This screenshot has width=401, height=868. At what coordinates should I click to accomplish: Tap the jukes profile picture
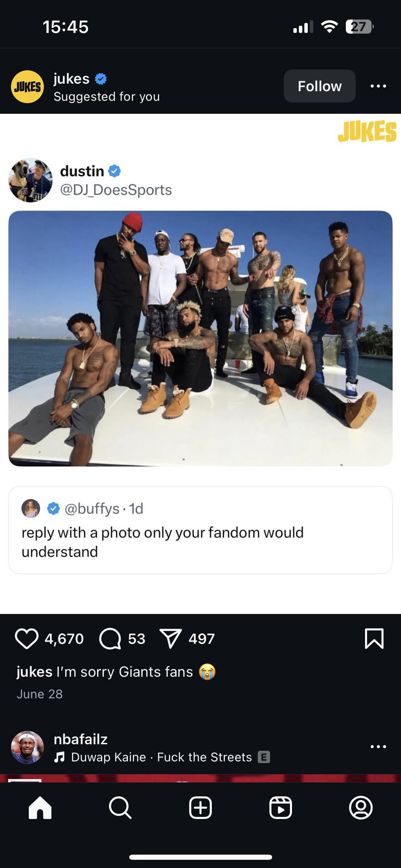coord(27,87)
